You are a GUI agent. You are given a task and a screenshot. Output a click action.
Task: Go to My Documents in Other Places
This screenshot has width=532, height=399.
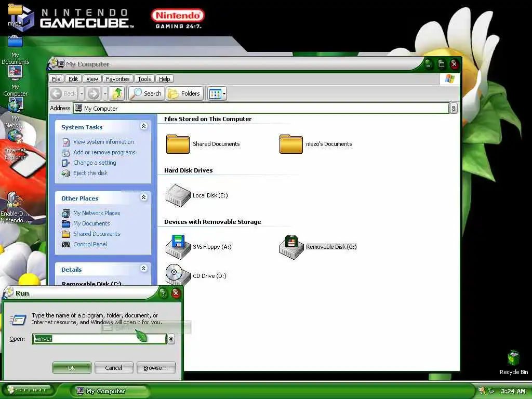[x=91, y=223]
